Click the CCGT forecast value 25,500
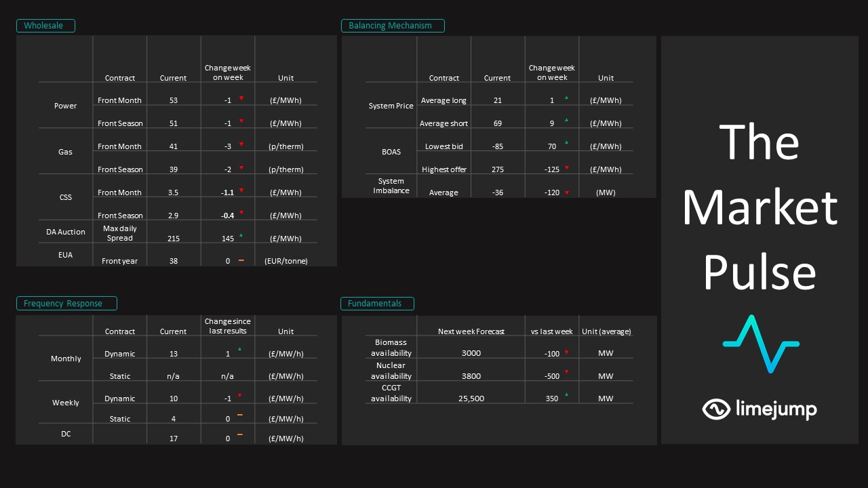Viewport: 868px width, 488px height. tap(471, 399)
